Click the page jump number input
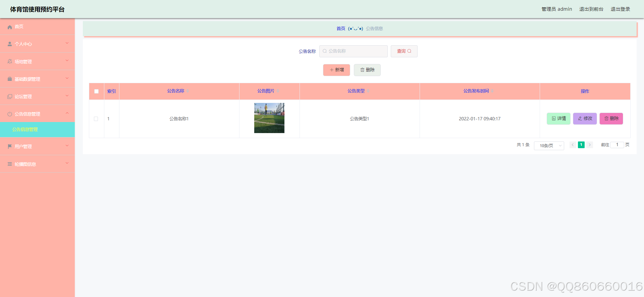The image size is (644, 297). pyautogui.click(x=617, y=145)
